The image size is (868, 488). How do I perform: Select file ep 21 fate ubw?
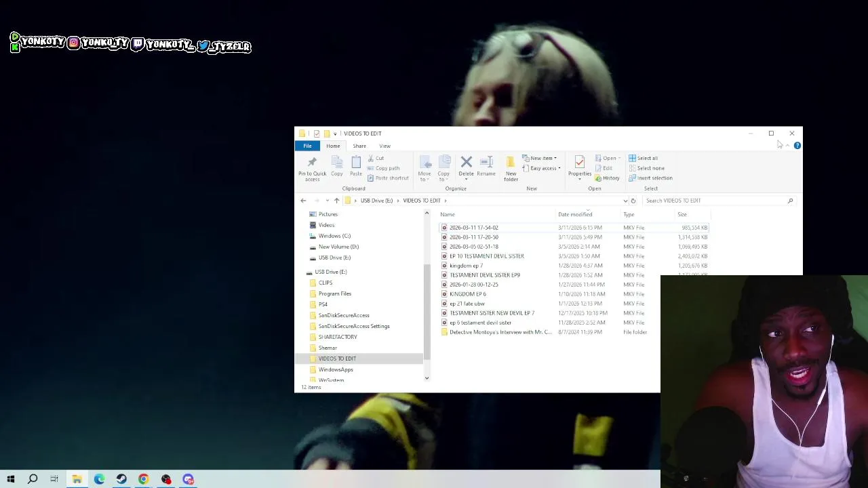pos(467,304)
